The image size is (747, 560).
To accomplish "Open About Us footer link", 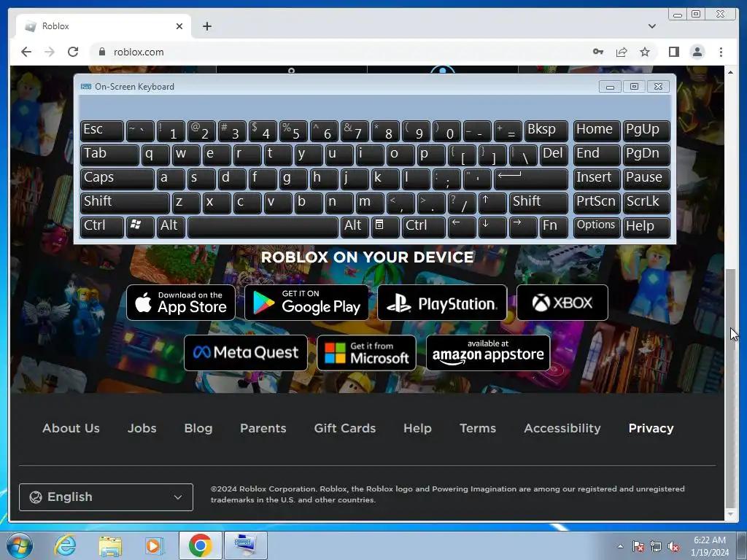I will click(x=71, y=428).
